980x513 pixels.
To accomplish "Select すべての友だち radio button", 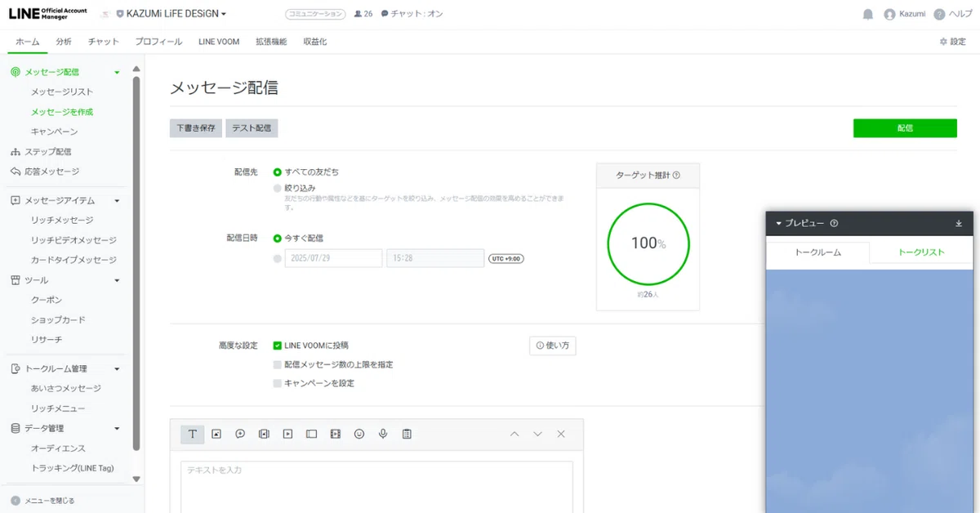I will (278, 172).
